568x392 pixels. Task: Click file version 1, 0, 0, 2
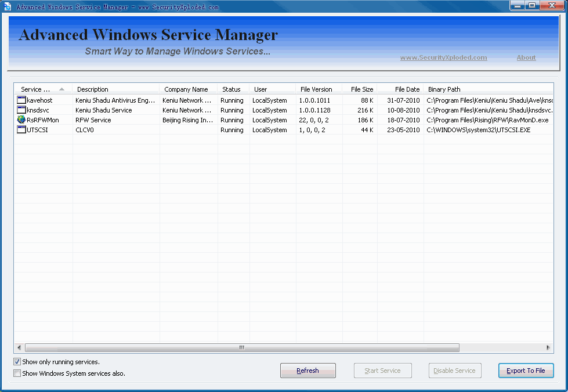tap(312, 129)
